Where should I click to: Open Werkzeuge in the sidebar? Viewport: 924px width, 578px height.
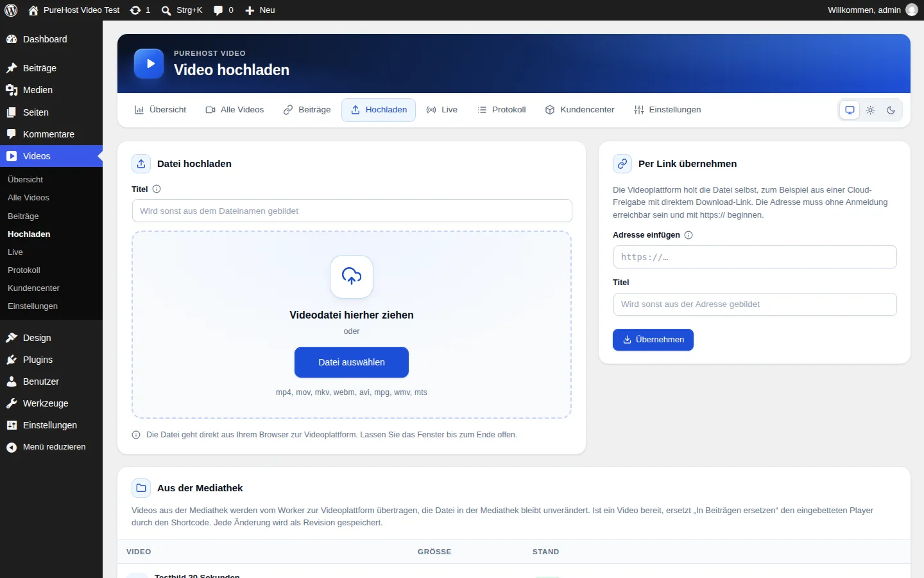[x=51, y=403]
